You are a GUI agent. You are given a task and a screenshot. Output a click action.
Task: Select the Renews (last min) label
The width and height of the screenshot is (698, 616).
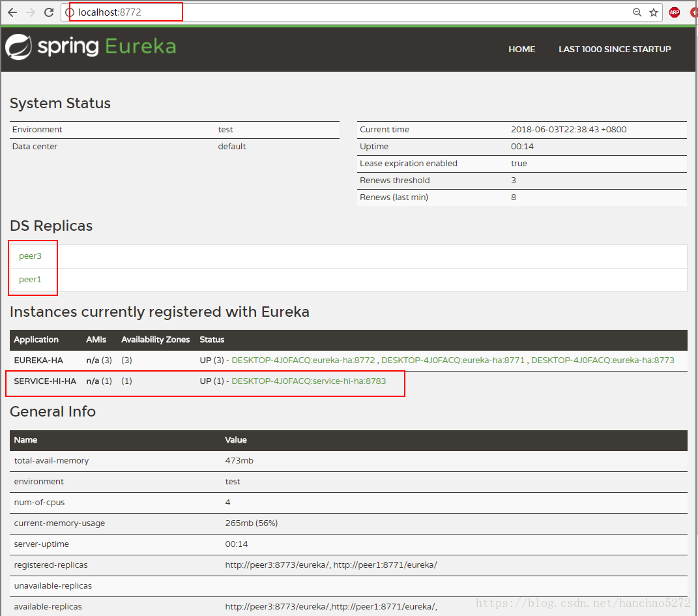coord(394,197)
